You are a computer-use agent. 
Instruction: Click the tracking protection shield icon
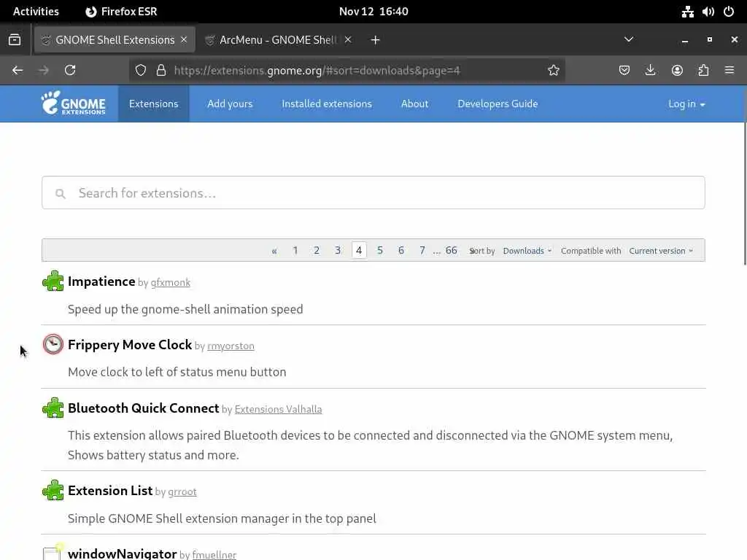[141, 71]
